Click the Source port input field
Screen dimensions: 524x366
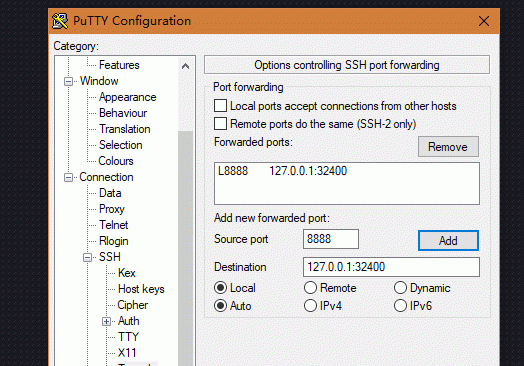(331, 239)
